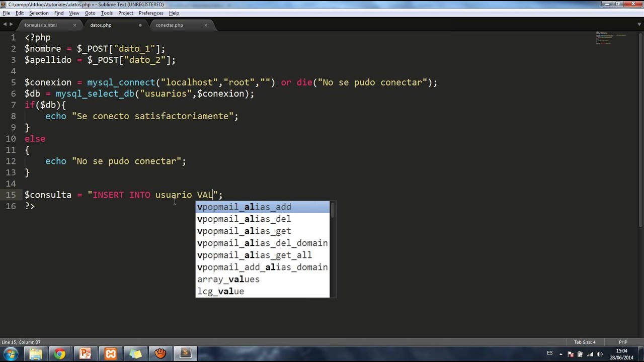Click the 'if($db){' statement
The image size is (644, 362).
pos(45,105)
